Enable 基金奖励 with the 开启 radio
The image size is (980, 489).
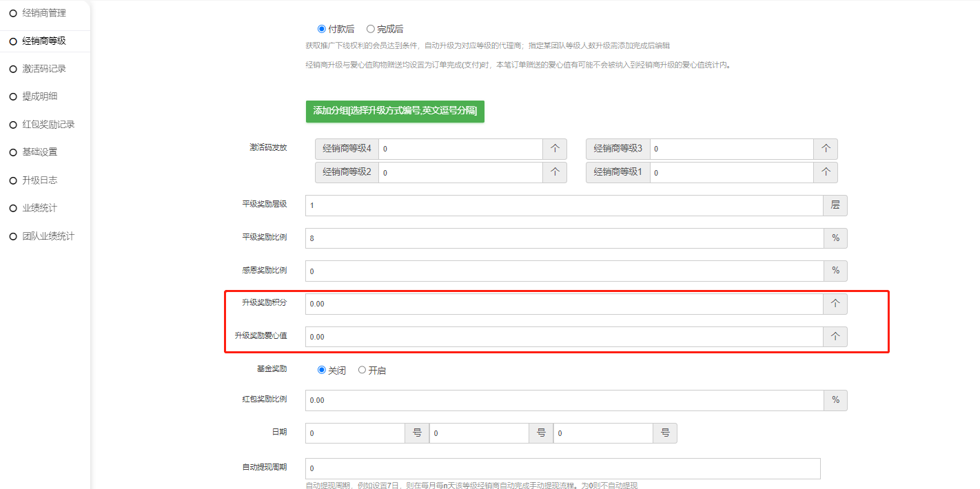363,370
